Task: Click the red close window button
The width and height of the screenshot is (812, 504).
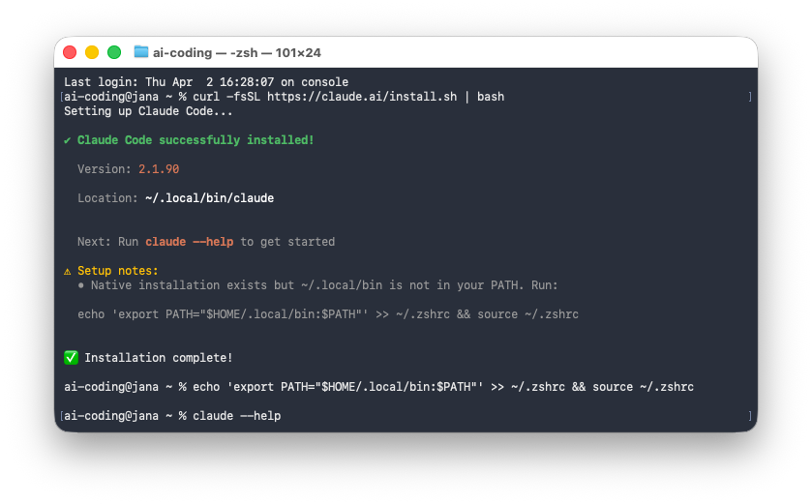Action: [x=70, y=52]
